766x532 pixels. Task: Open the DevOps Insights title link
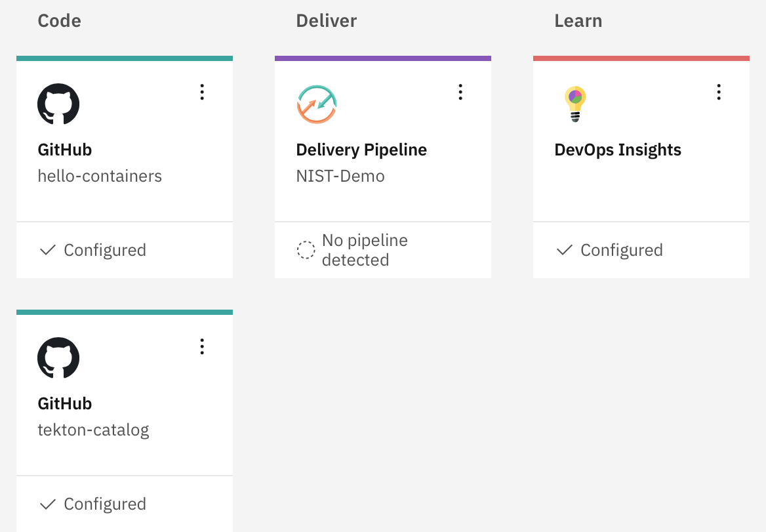click(618, 150)
